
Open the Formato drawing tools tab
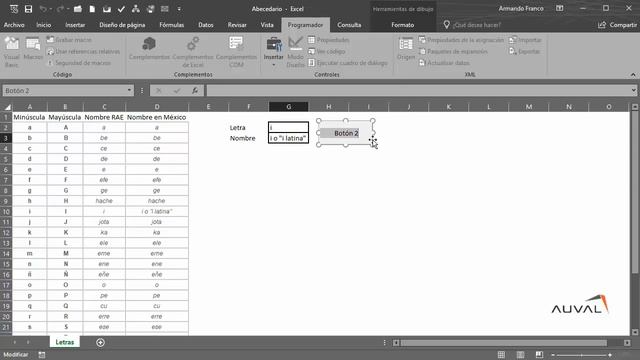[402, 25]
